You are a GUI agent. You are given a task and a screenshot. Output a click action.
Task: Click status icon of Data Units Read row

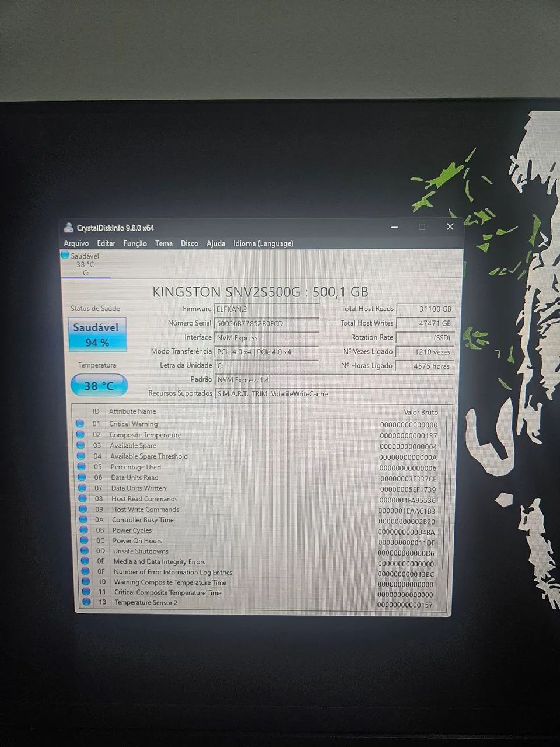[82, 477]
